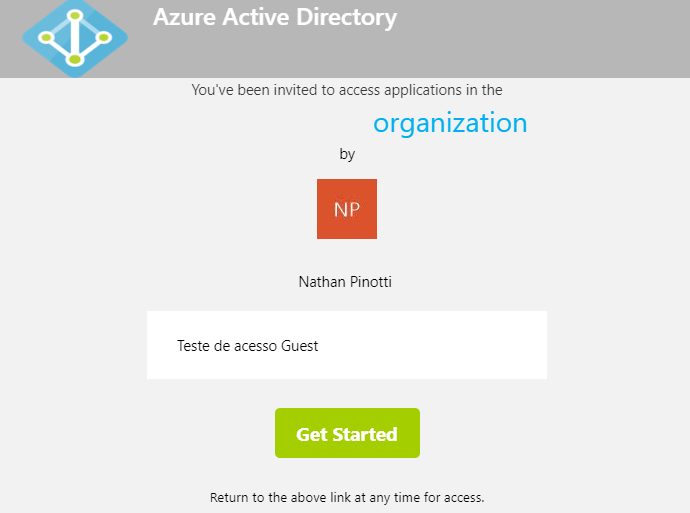
Task: Click the NP avatar tile
Action: [x=347, y=209]
